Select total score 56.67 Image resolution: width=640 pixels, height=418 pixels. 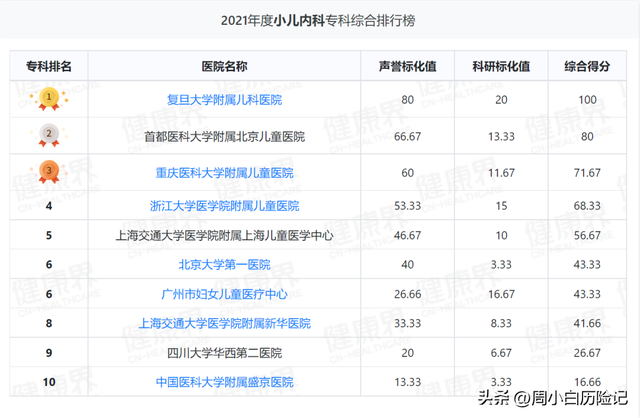coord(587,235)
